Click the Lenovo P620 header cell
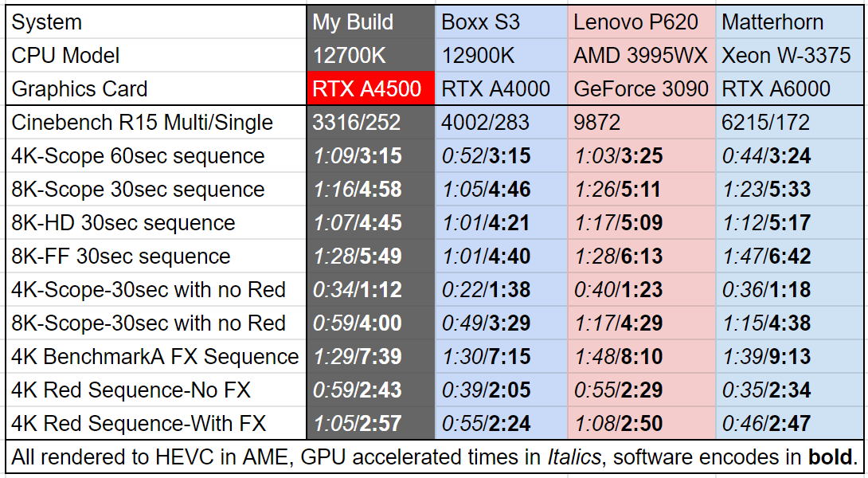The width and height of the screenshot is (868, 478). coord(642,22)
